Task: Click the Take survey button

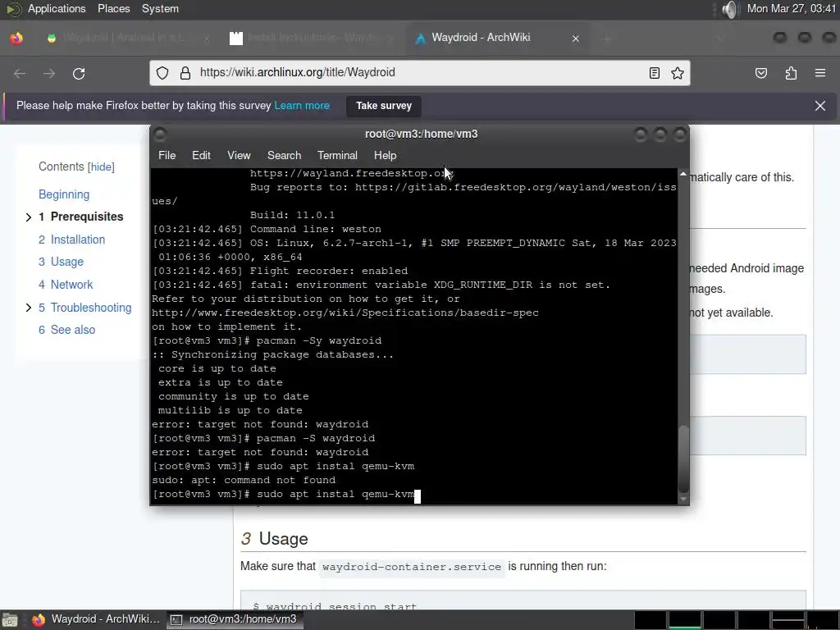Action: coord(384,106)
